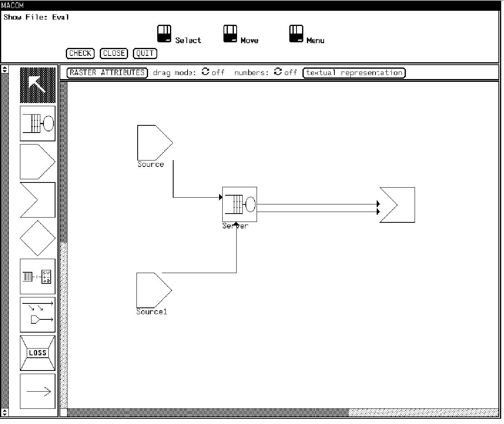This screenshot has width=504, height=424.
Task: Open the textual representation view
Action: (354, 73)
